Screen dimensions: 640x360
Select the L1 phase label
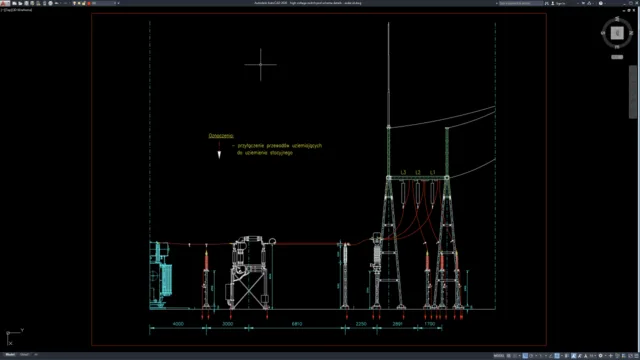coord(432,172)
